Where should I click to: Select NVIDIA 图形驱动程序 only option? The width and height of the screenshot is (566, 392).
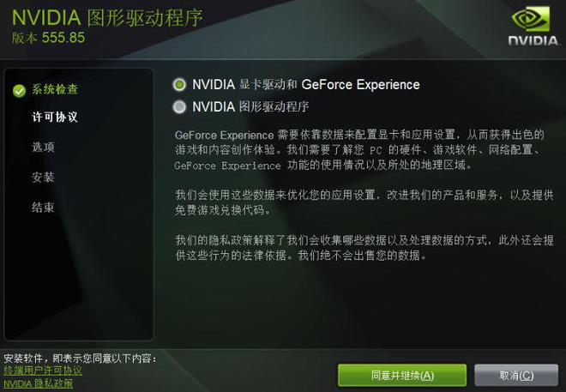tap(179, 107)
